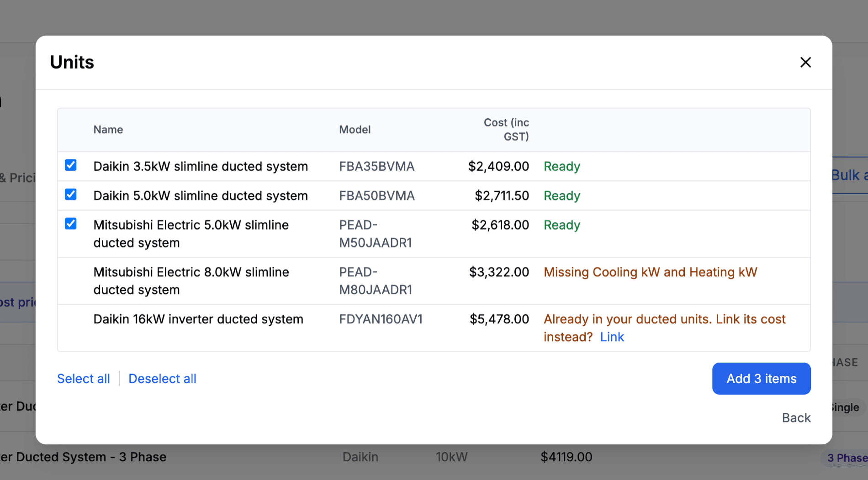This screenshot has height=480, width=868.
Task: Click the $2,711.50 cost value
Action: (502, 195)
